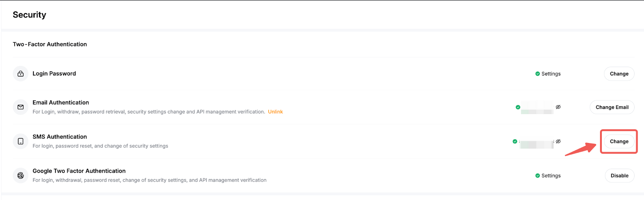Click the Google Two Factor Authentication icon
The height and width of the screenshot is (200, 644).
[x=21, y=176]
